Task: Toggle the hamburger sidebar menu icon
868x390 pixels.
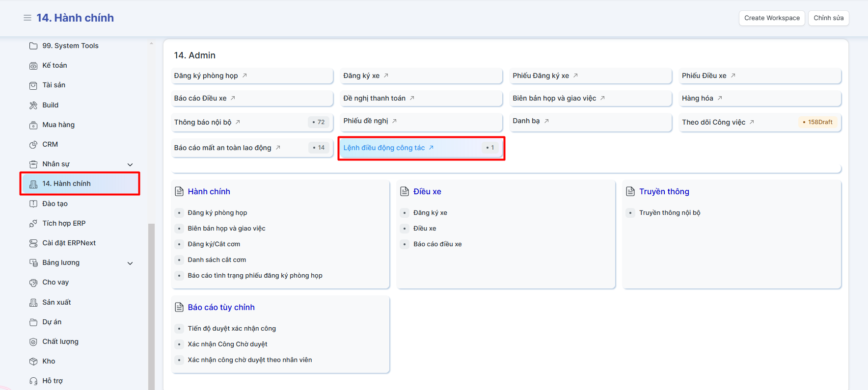Action: coord(27,18)
